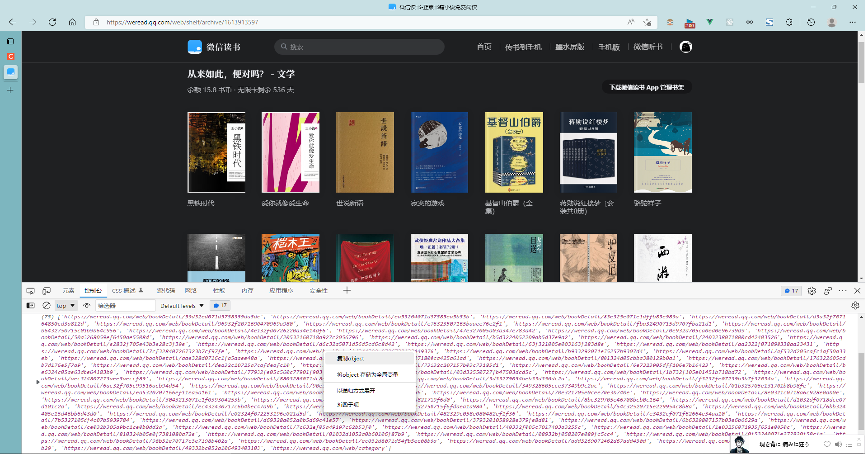Click 下载微信读书 App 管理书架 button
The width and height of the screenshot is (868, 454).
click(x=647, y=87)
